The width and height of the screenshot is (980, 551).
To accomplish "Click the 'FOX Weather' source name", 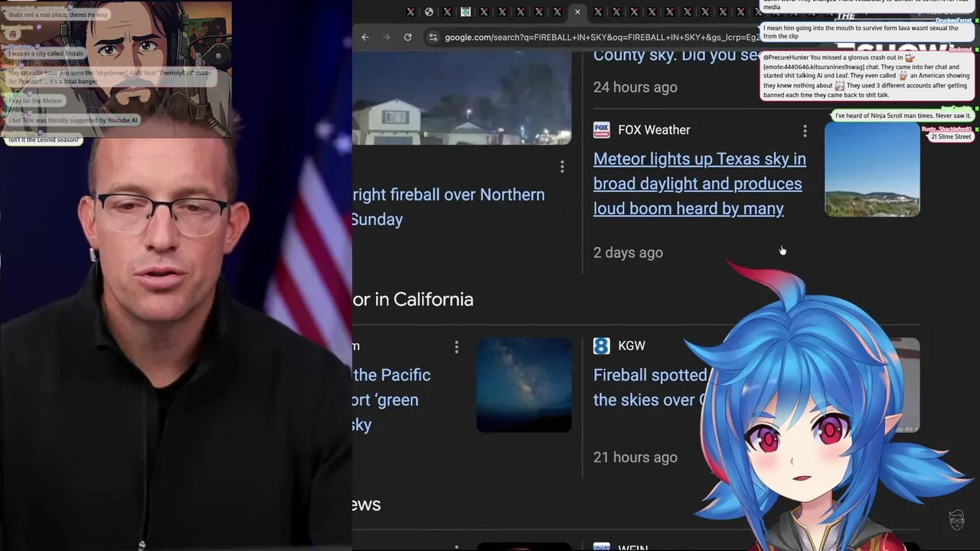I will (654, 130).
